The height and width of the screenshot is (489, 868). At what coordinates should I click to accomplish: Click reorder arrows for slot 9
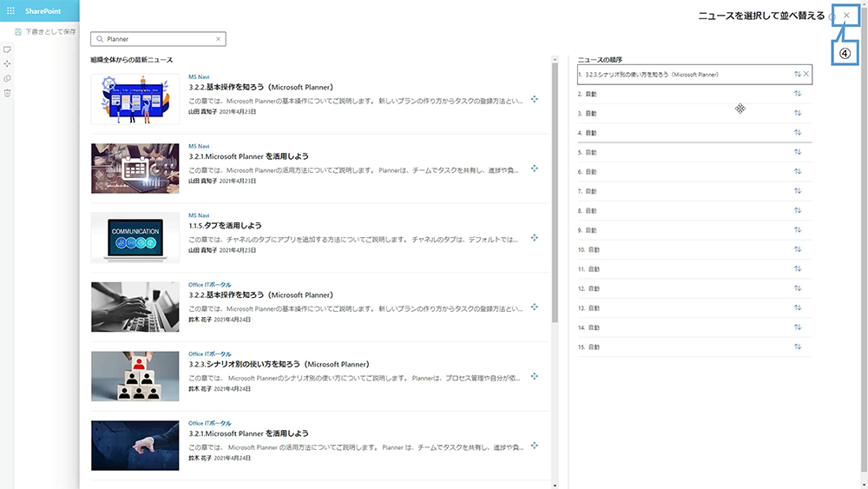[797, 230]
